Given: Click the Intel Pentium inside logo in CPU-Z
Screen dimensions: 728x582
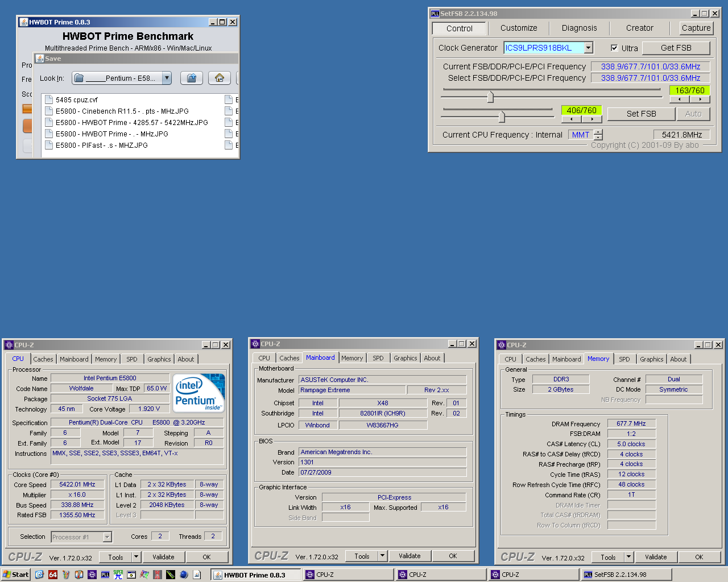Looking at the screenshot, I should point(198,393).
